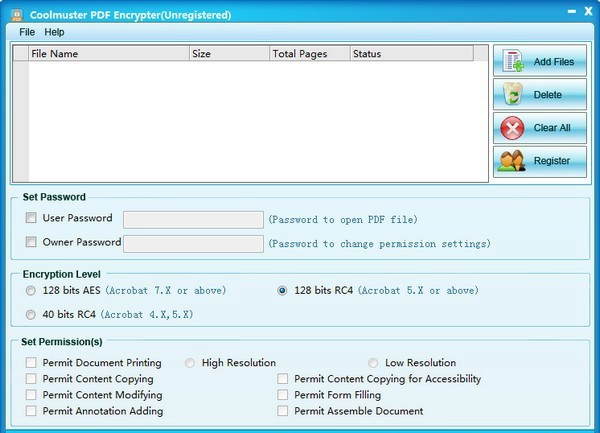
Task: Choose Low Resolution printing option
Action: point(373,363)
